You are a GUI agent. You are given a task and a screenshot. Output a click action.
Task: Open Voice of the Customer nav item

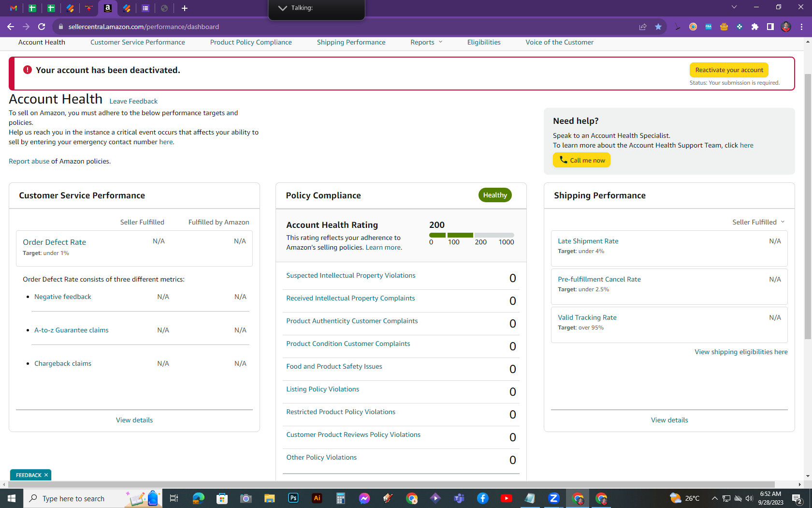pyautogui.click(x=560, y=42)
